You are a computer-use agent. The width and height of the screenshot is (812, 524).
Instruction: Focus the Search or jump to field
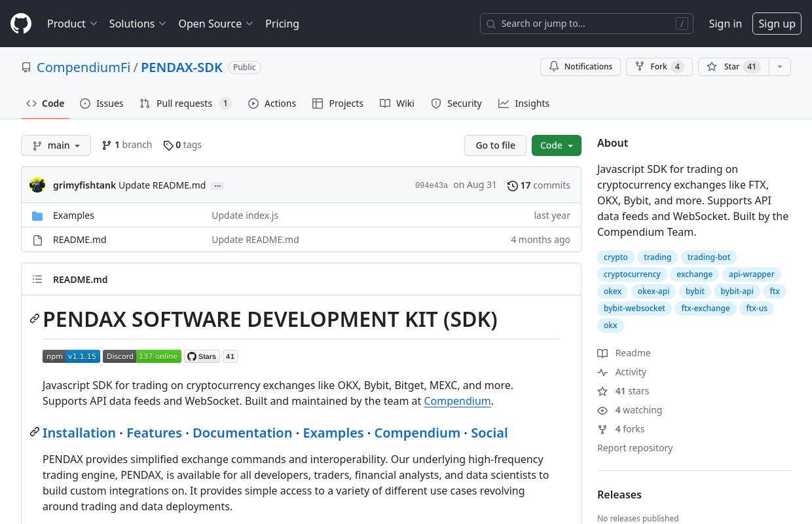pos(587,24)
